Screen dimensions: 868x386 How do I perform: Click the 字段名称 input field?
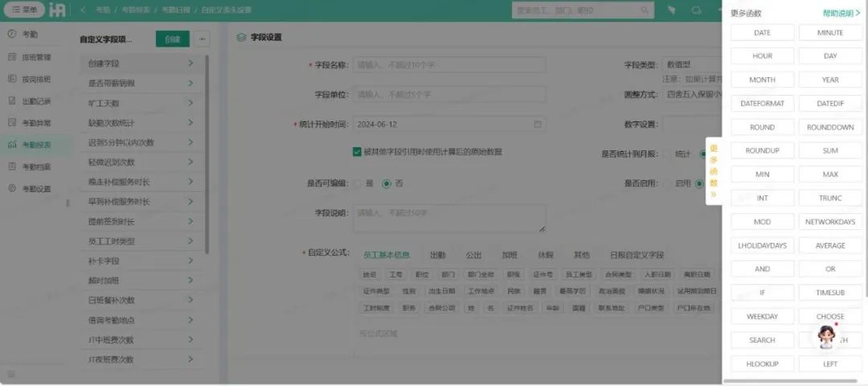[x=449, y=65]
